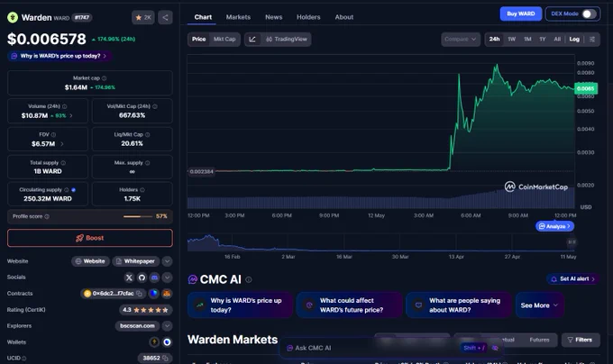613x364 pixels.
Task: Copy the UCID 38652 value
Action: [165, 358]
